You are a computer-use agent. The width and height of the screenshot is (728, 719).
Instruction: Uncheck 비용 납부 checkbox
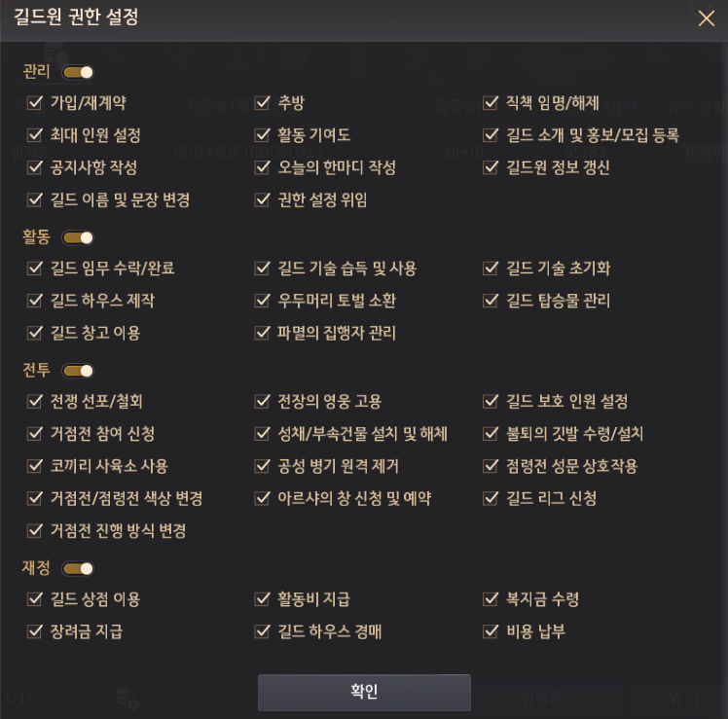[x=491, y=631]
